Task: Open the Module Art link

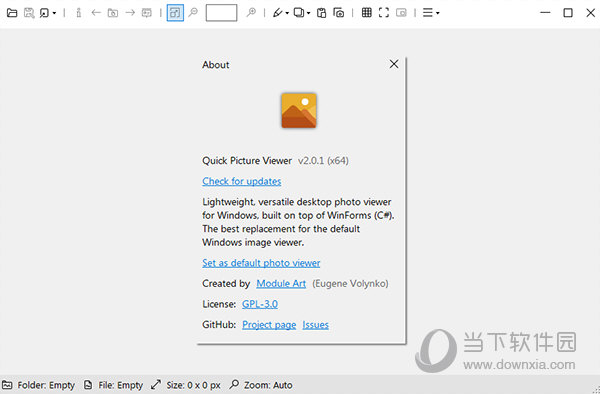Action: coord(281,283)
